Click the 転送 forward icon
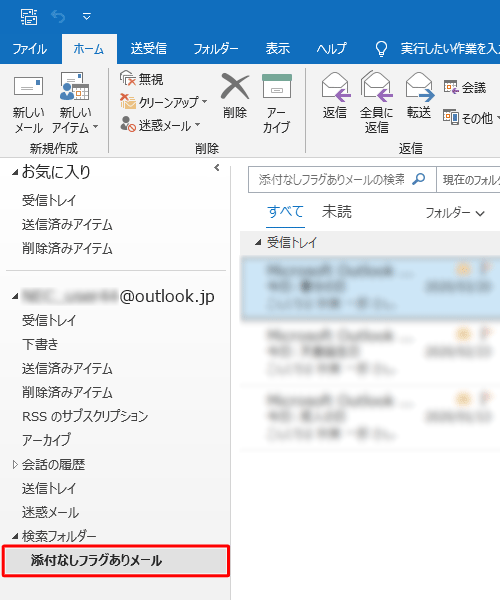The height and width of the screenshot is (600, 500). 420,86
